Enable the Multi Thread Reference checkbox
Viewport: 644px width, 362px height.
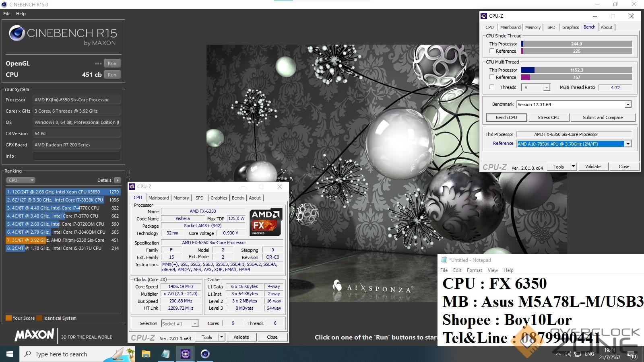click(x=492, y=77)
